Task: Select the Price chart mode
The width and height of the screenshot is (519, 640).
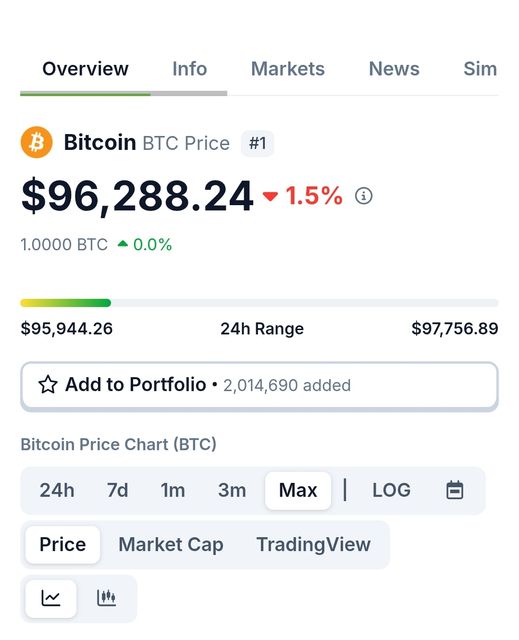Action: pos(62,544)
